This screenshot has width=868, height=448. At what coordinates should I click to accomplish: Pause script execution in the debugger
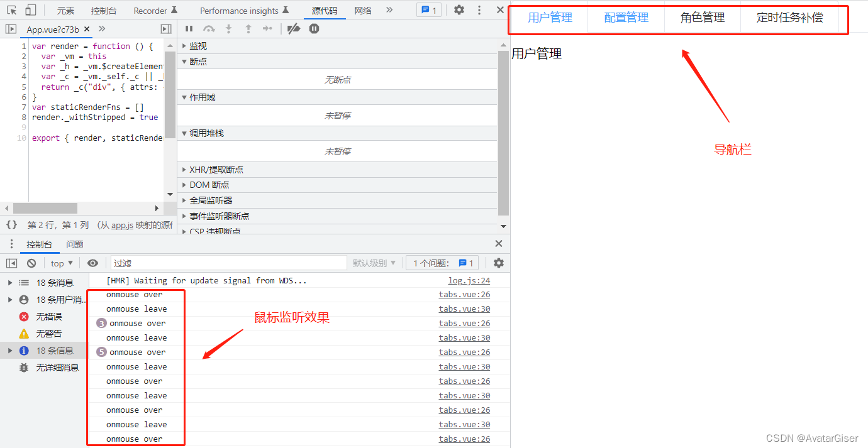188,28
